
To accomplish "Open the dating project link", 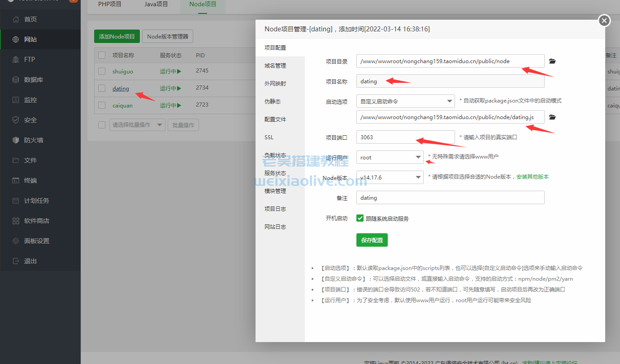I will point(121,88).
